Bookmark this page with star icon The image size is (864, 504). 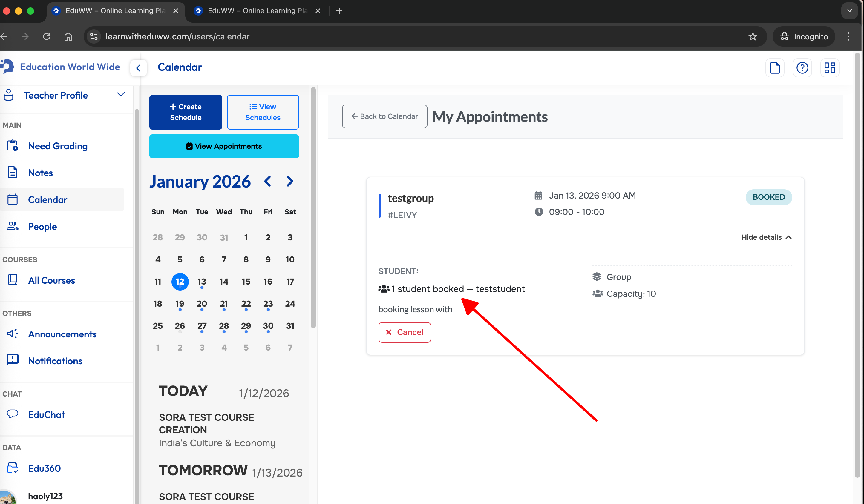753,36
